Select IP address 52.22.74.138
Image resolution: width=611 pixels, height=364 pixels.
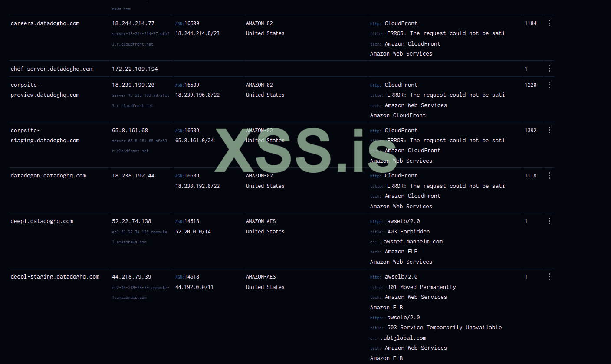[x=131, y=221]
